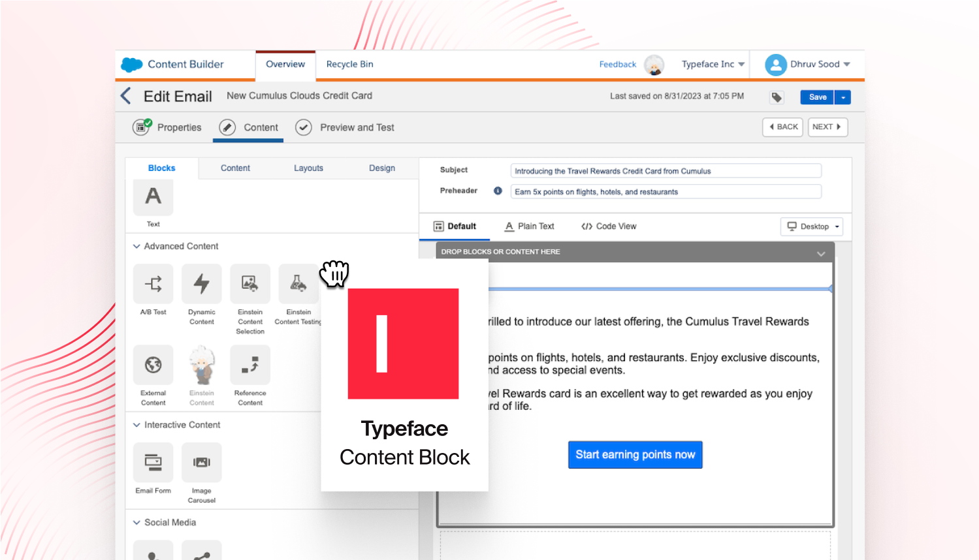
Task: Choose the Email Form interactive block
Action: [153, 462]
